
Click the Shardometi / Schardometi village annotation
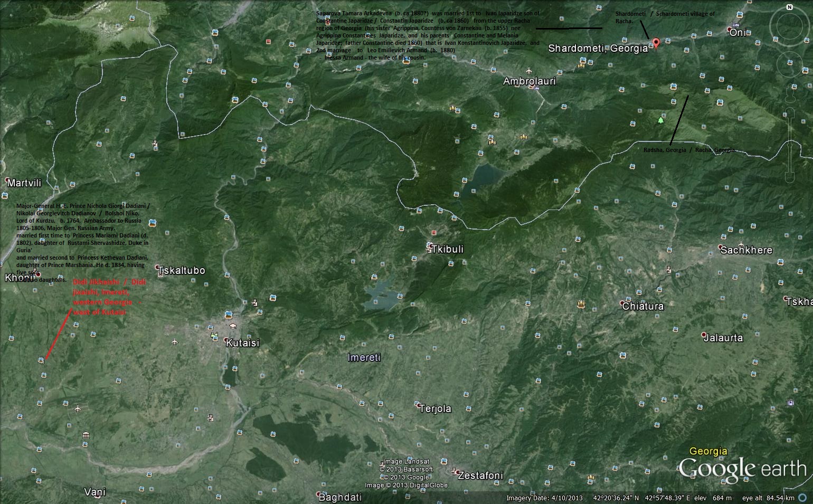click(x=665, y=17)
